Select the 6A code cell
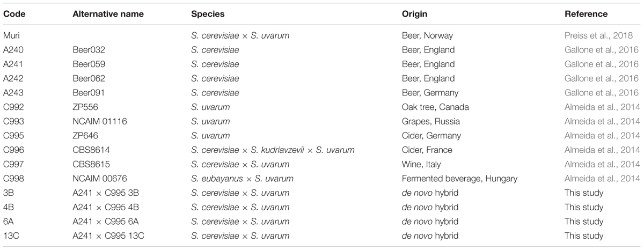Viewport: 644px width, 250px height. tap(10, 222)
